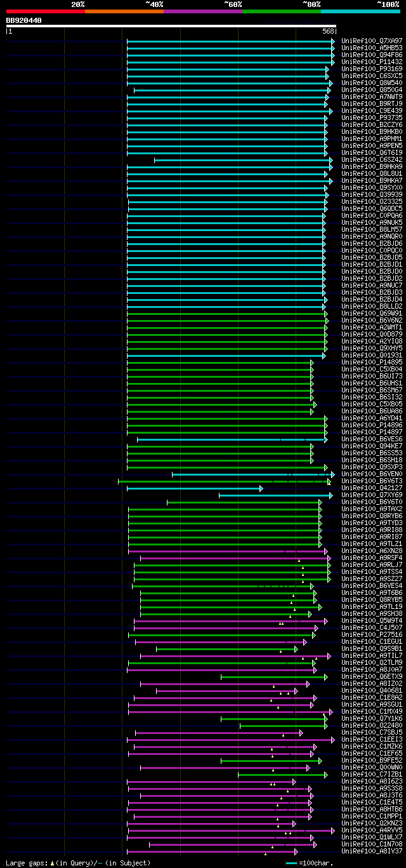Viewport: 406px width, 868px height.
Task: Open hit UniRef100_A5HB53
Action: click(372, 48)
